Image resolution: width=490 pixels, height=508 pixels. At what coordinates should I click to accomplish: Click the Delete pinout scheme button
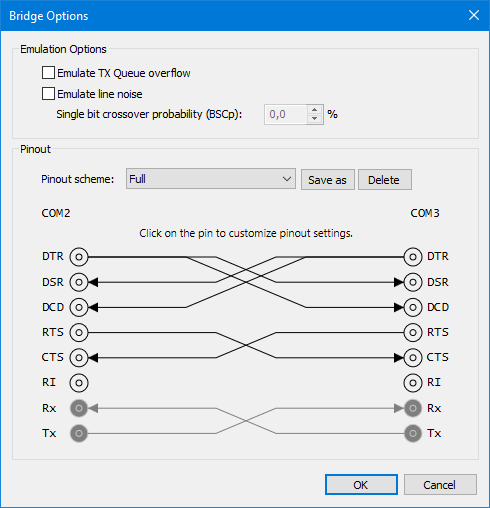[x=385, y=180]
